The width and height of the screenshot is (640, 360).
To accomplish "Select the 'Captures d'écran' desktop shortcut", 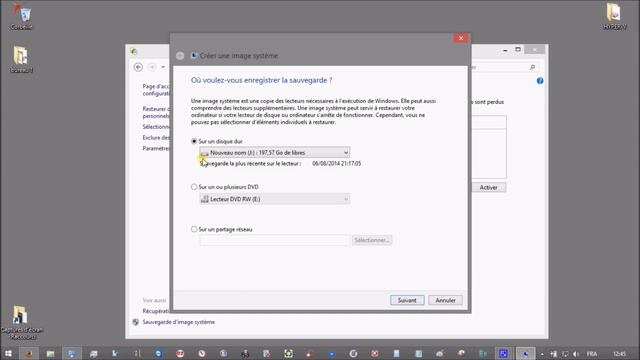I will pos(21,322).
